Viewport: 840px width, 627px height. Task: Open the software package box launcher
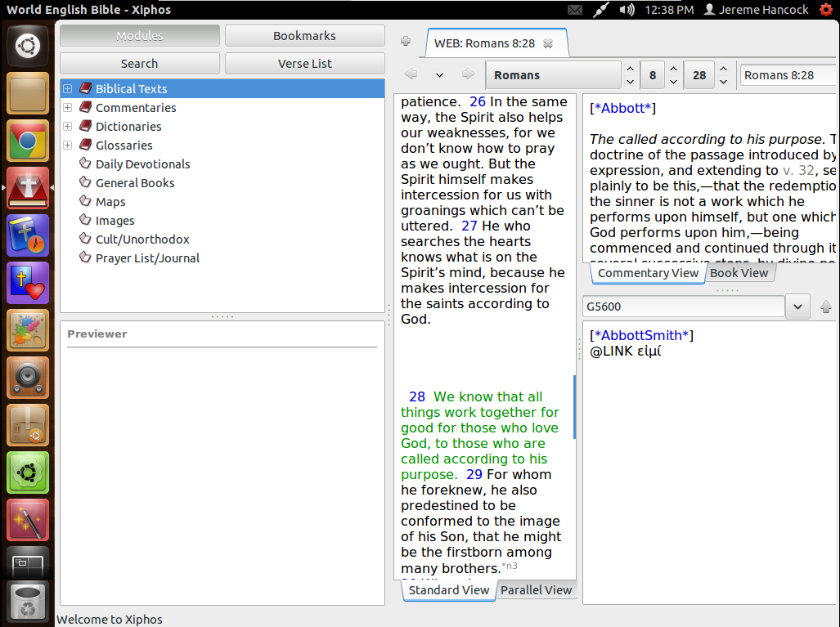[27, 425]
